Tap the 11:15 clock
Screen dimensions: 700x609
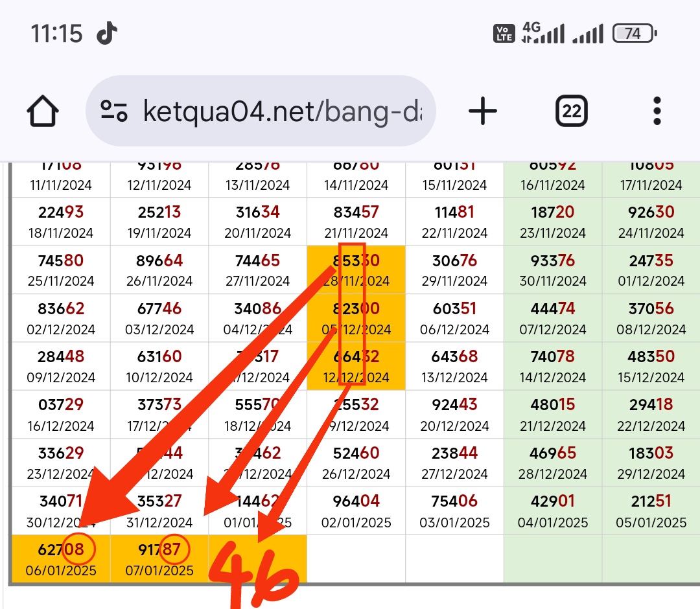coord(56,34)
